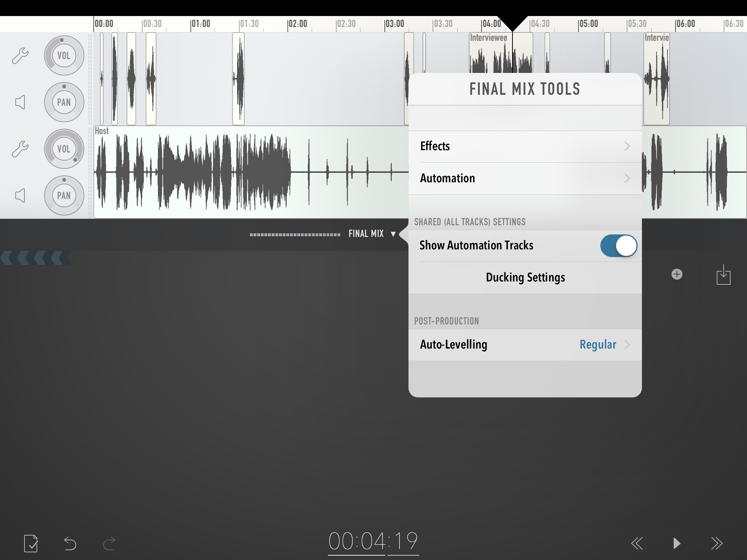The width and height of the screenshot is (747, 560).
Task: Open the project checklist document icon
Action: 31,543
